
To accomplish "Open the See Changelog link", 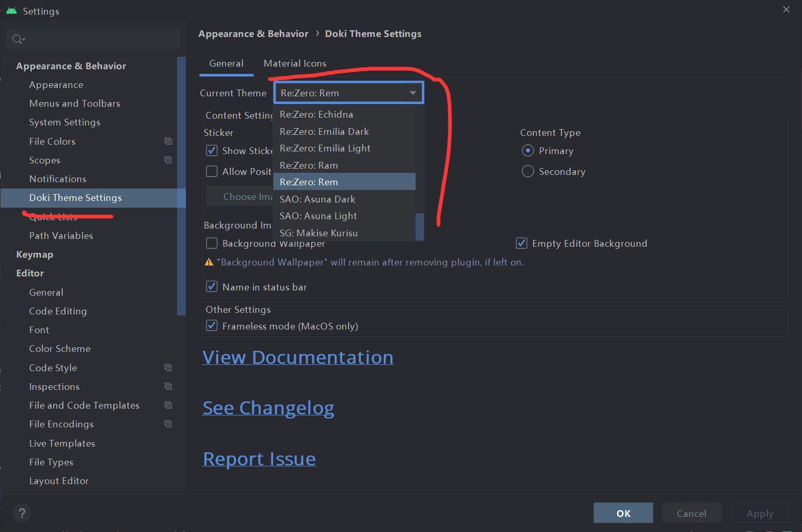I will click(x=268, y=408).
